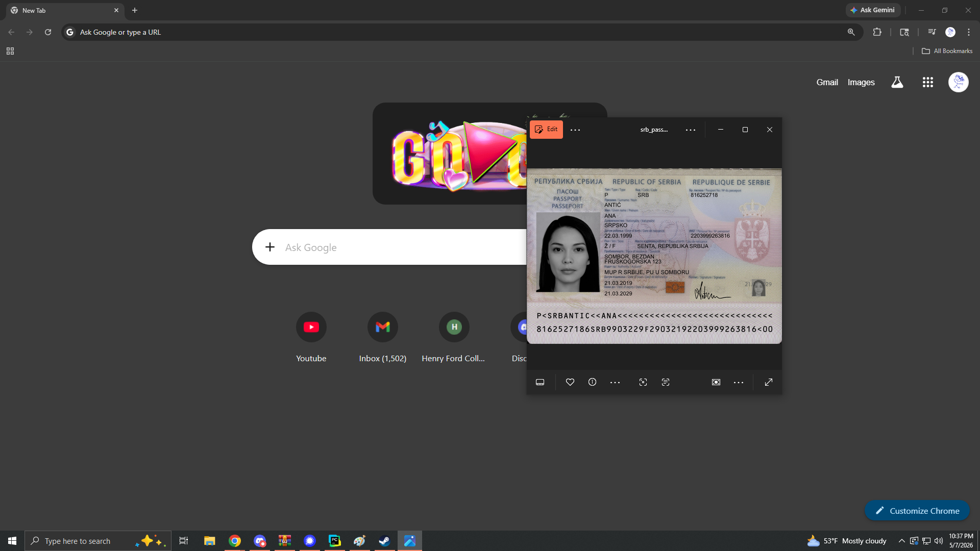Open a new tab with plus button
This screenshot has width=980, height=551.
point(135,10)
